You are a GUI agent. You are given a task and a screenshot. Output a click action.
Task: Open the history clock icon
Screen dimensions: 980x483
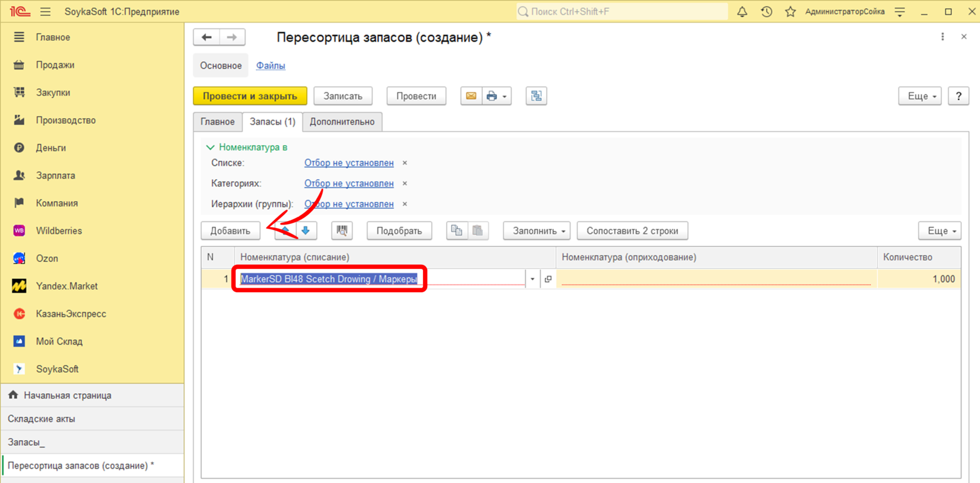[x=766, y=12]
